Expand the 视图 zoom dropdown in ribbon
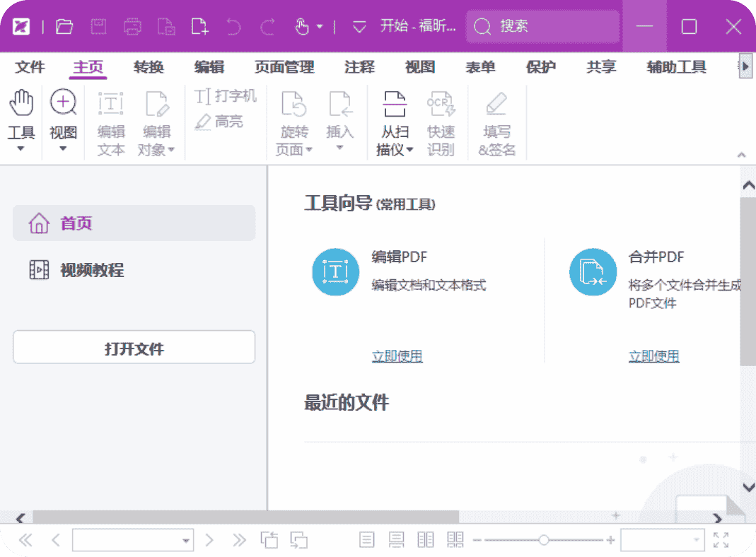 [x=63, y=148]
